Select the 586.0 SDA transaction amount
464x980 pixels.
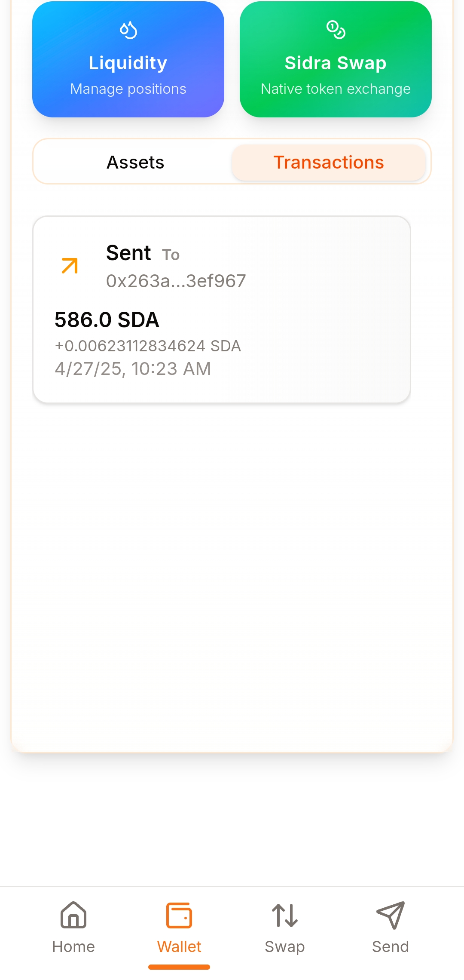(107, 320)
